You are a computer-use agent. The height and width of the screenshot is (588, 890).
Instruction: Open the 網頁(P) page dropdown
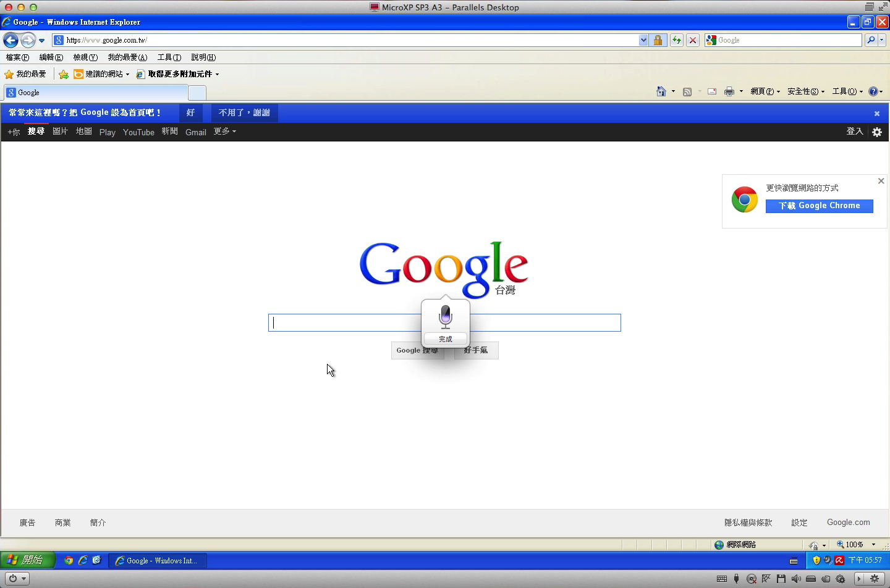pos(765,91)
